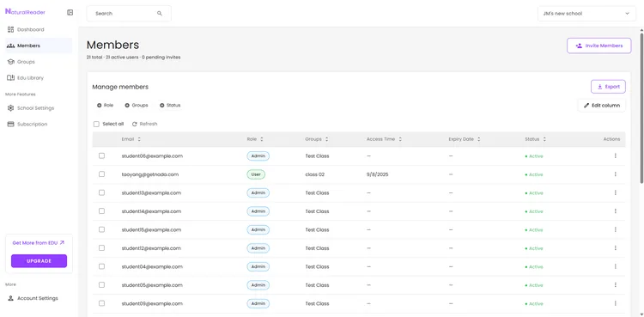Check the box for taoyang@getnada.com
Screen dimensions: 644x317
pos(101,174)
